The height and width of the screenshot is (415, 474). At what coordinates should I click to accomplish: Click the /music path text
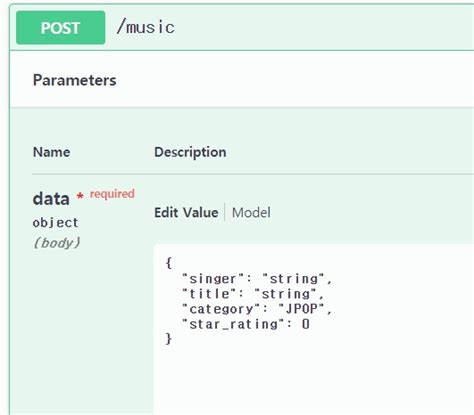146,27
